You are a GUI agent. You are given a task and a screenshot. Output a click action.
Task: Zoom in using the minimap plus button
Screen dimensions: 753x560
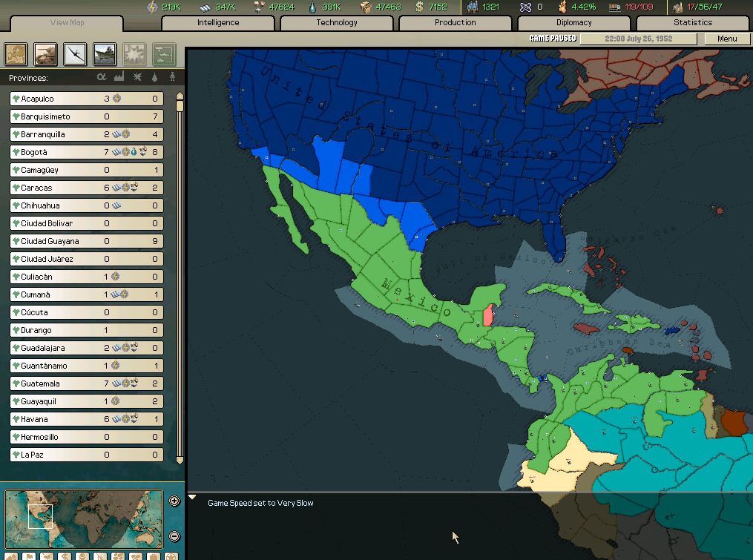coord(174,501)
